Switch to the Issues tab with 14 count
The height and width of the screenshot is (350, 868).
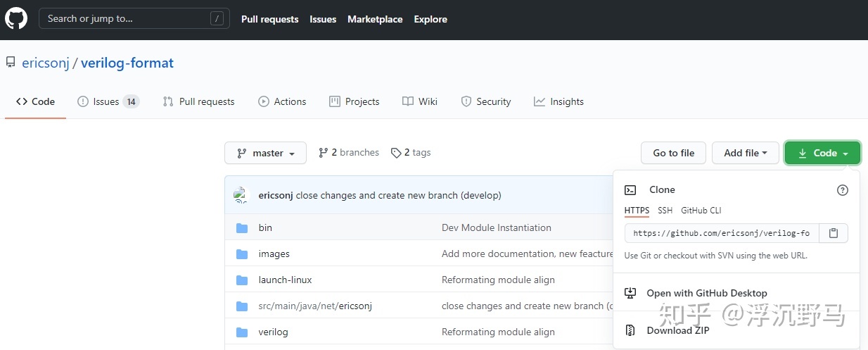(108, 101)
